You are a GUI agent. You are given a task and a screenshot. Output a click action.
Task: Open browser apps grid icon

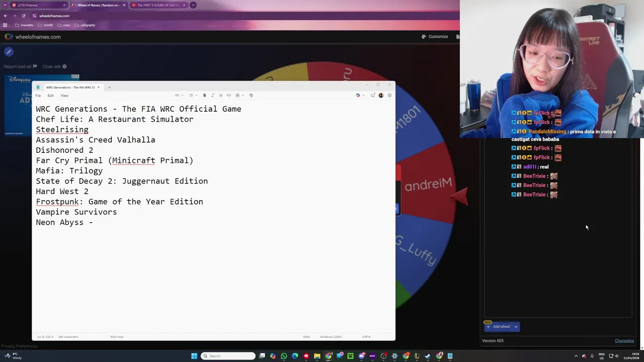tap(5, 25)
